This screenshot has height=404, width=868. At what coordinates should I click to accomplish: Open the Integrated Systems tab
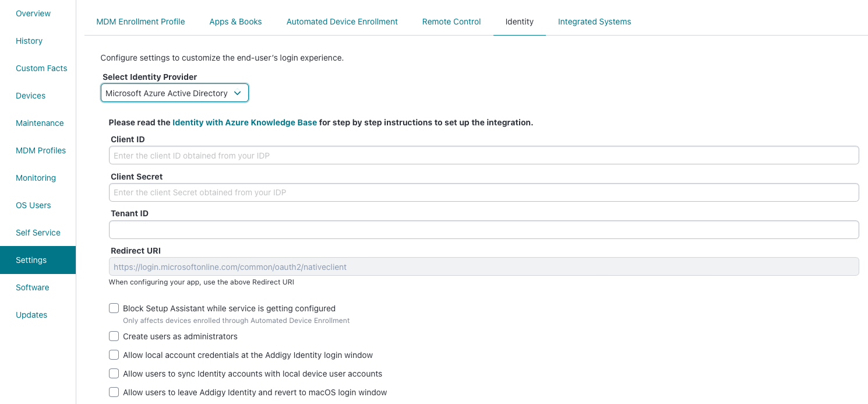coord(594,22)
